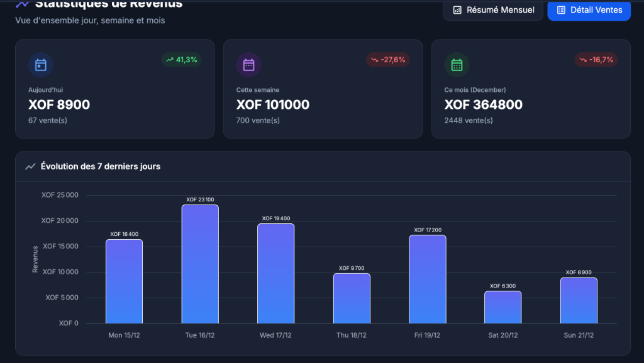This screenshot has height=363, width=644.
Task: Click the green calendar icon for Ce mois
Action: tap(457, 65)
